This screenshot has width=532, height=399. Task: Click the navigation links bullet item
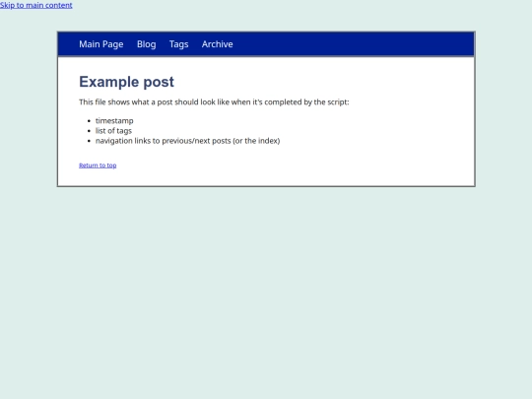[187, 141]
